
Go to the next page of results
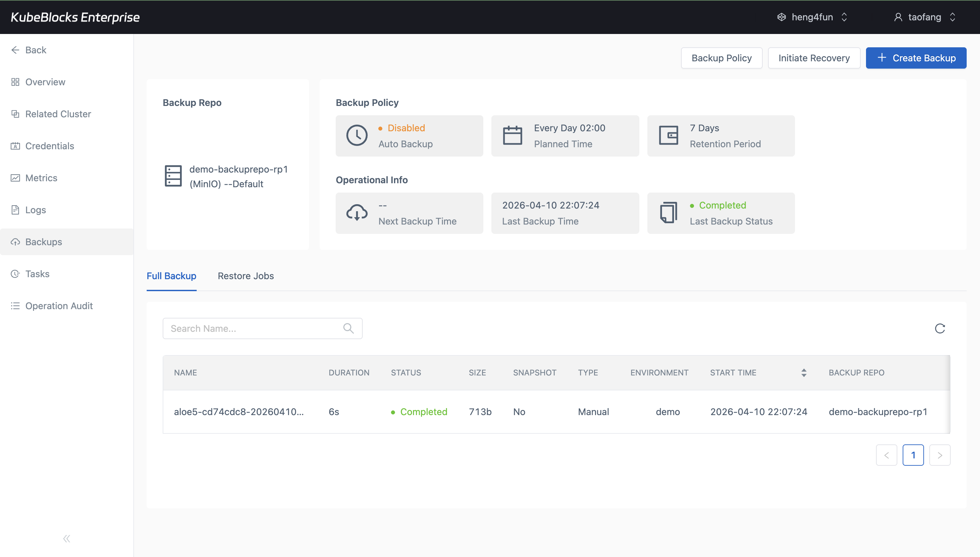[x=940, y=455]
